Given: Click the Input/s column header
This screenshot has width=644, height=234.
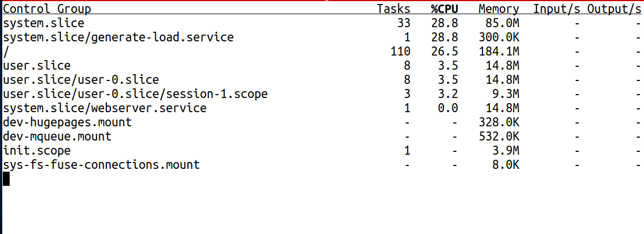Looking at the screenshot, I should click(557, 9).
